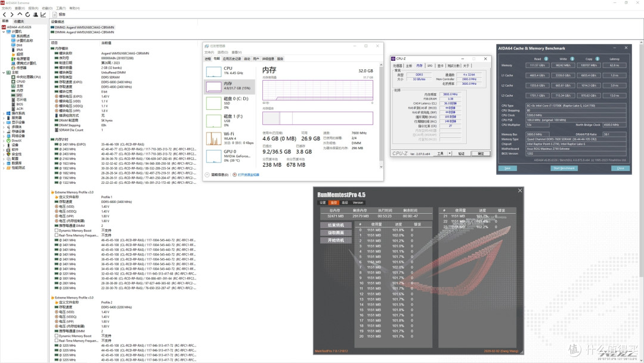Click 打开资源监视器 link in Task Manager

tap(249, 175)
